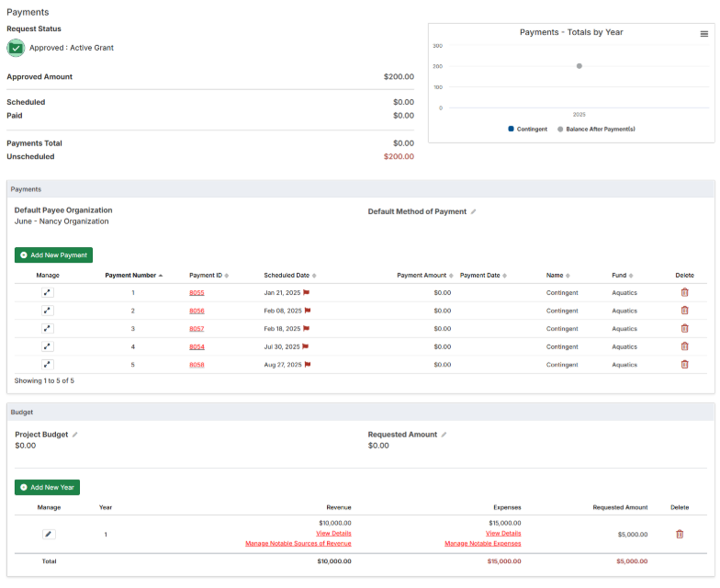720x588 pixels.
Task: Click the approved status check icon
Action: click(16, 48)
